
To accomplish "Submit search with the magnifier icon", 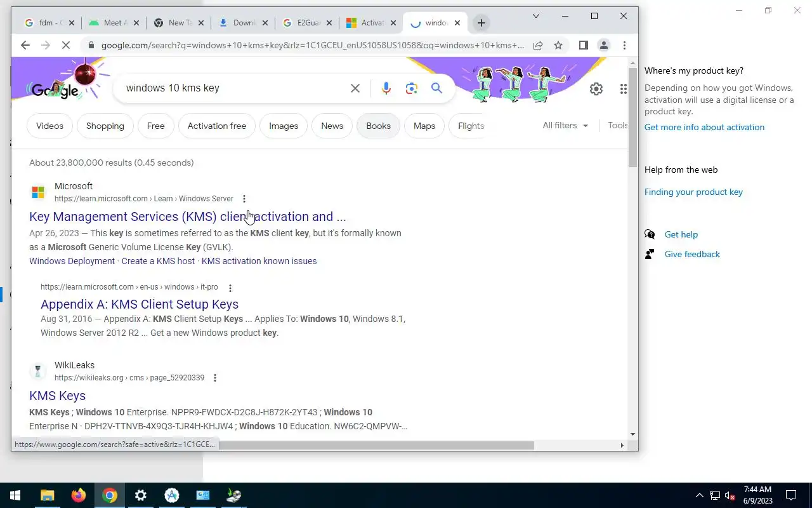I will [x=436, y=88].
